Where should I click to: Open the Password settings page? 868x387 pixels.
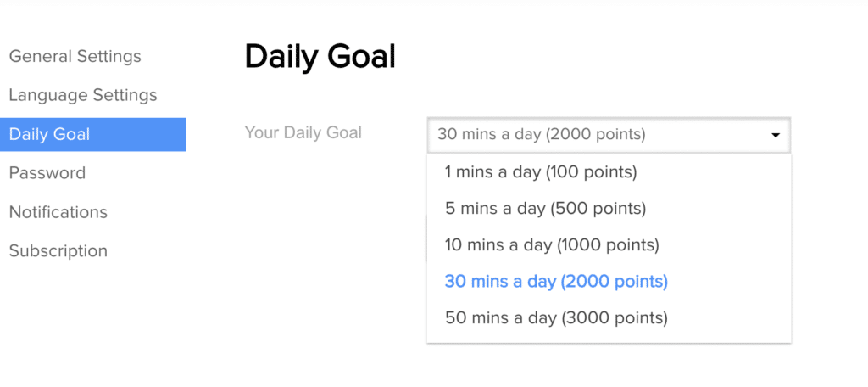47,173
